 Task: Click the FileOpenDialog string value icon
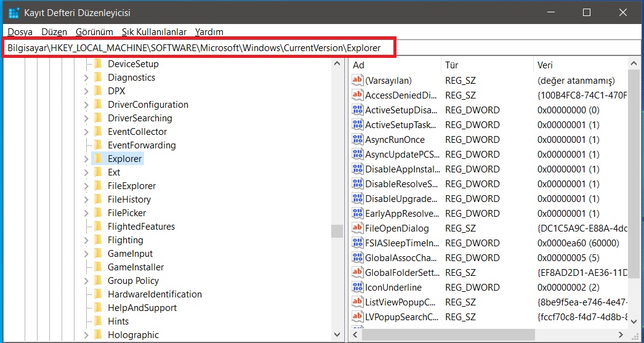[358, 228]
